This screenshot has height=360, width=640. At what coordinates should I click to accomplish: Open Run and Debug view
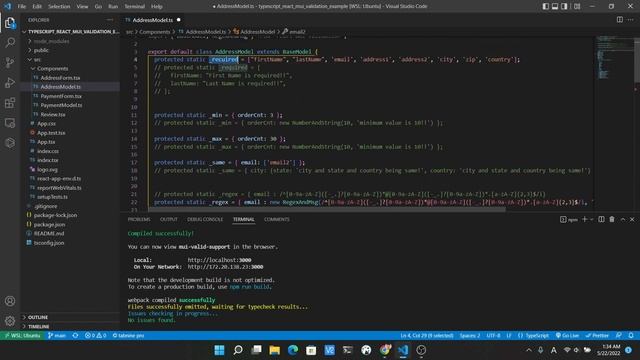[x=10, y=82]
